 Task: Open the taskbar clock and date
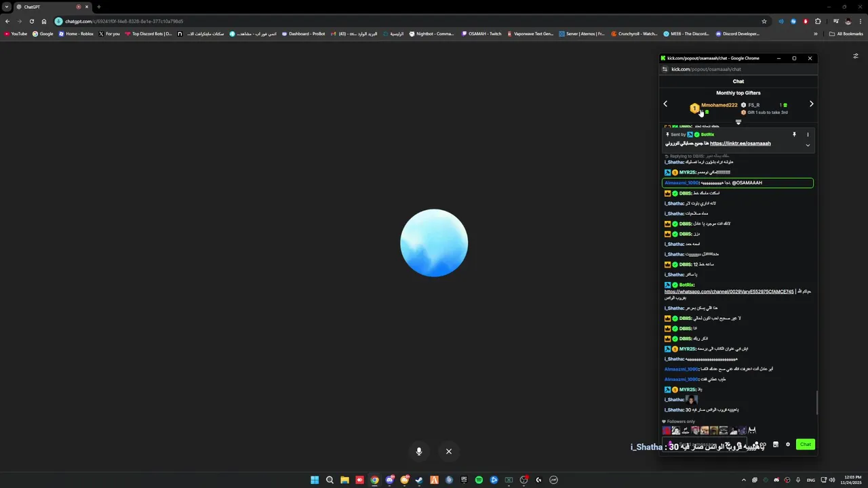coord(852,480)
